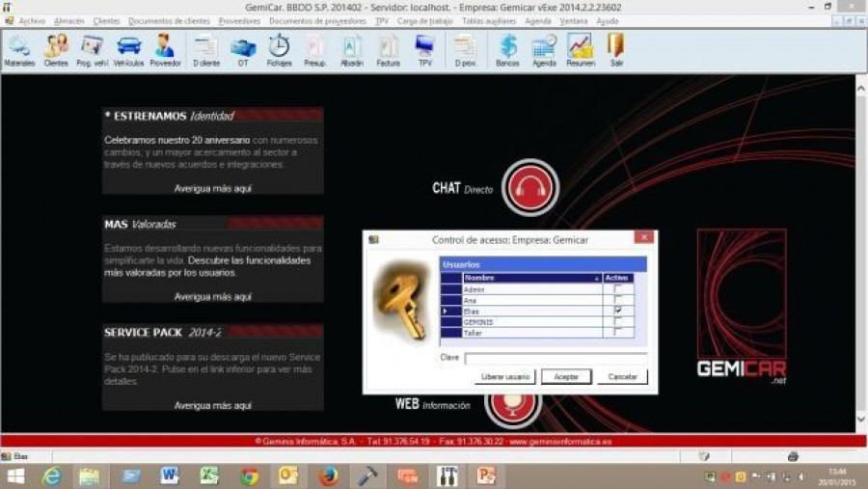
Task: Click the Liberar usuario button
Action: click(x=504, y=376)
